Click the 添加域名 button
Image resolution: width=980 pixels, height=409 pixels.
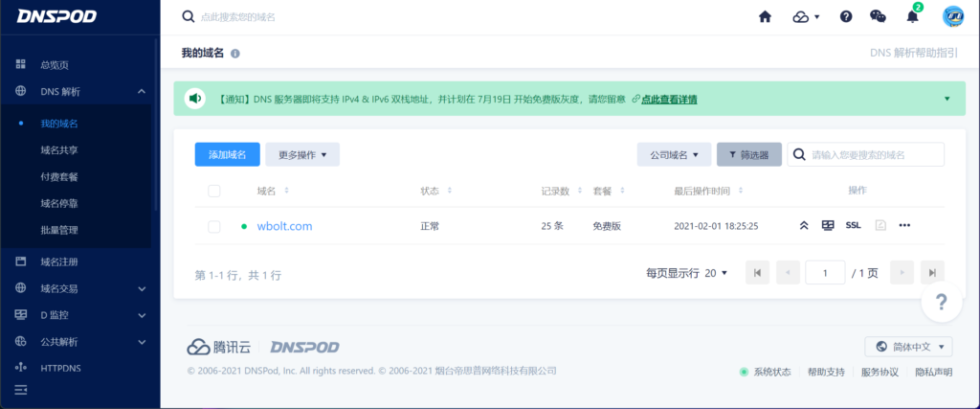coord(227,154)
